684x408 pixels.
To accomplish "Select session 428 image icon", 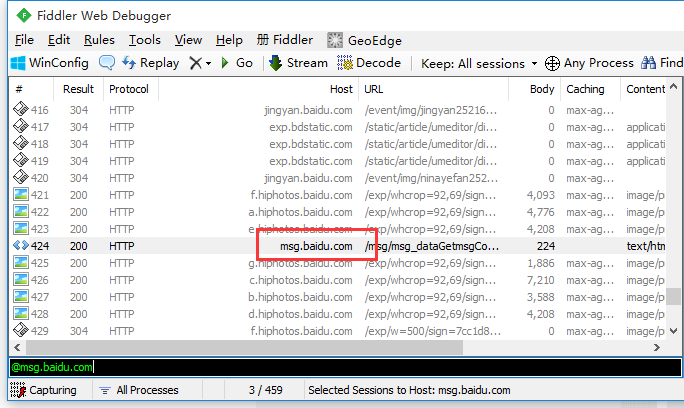I will (x=21, y=313).
